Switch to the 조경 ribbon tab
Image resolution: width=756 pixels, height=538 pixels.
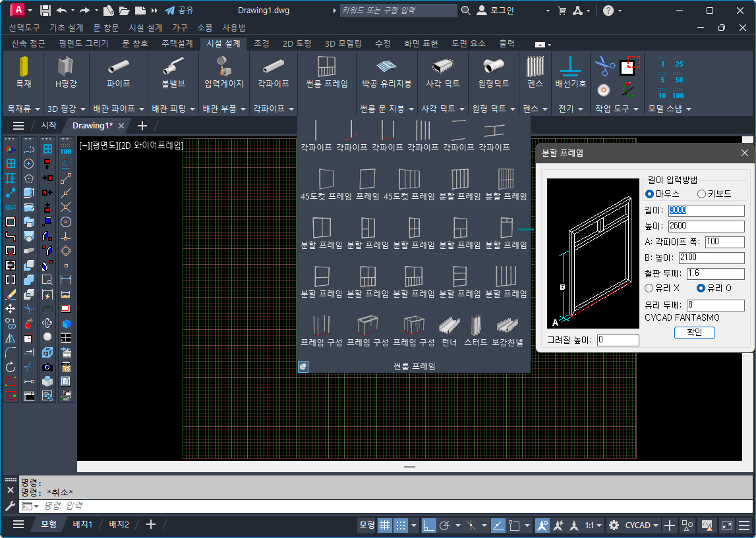point(261,43)
